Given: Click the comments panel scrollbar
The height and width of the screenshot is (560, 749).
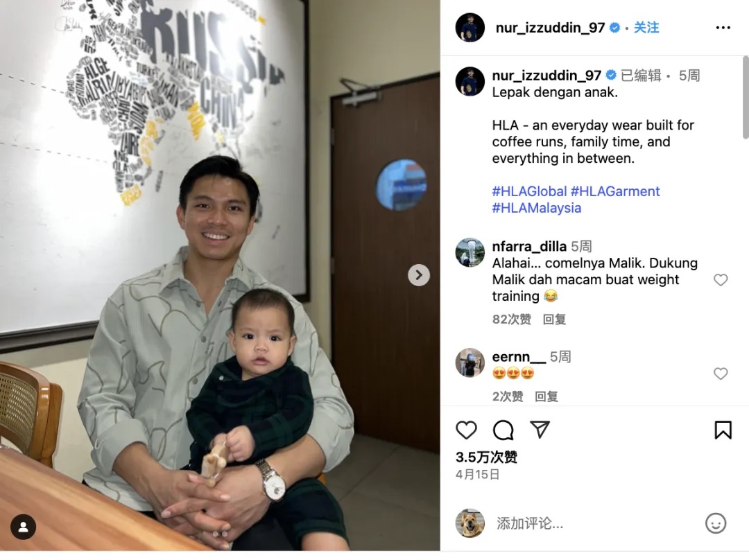Looking at the screenshot, I should pos(746,98).
